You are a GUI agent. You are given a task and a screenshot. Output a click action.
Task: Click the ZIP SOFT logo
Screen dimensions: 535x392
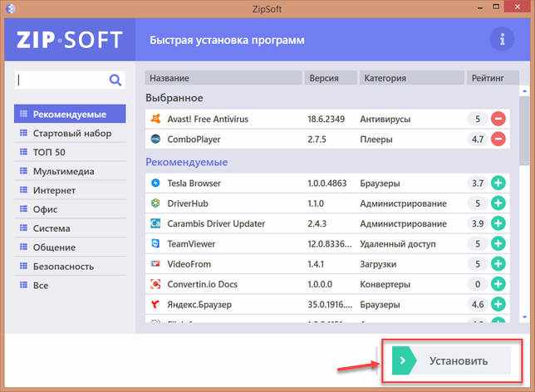(x=69, y=40)
